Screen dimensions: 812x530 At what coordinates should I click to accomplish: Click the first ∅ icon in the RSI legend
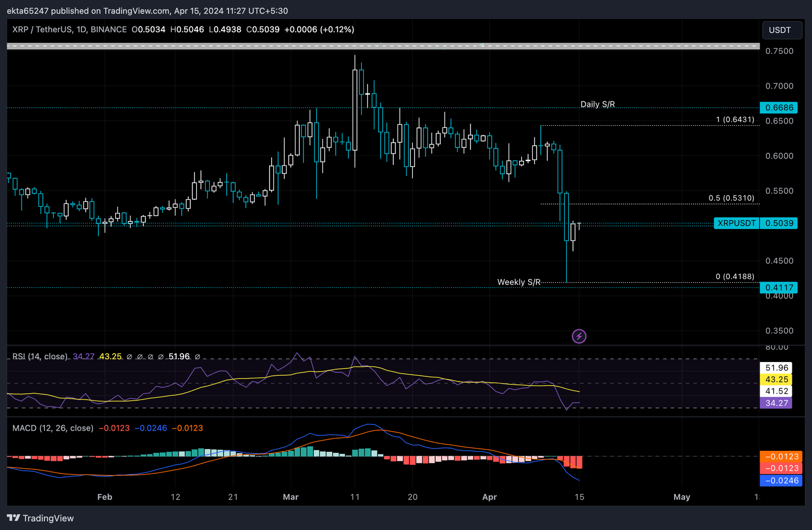(x=130, y=357)
